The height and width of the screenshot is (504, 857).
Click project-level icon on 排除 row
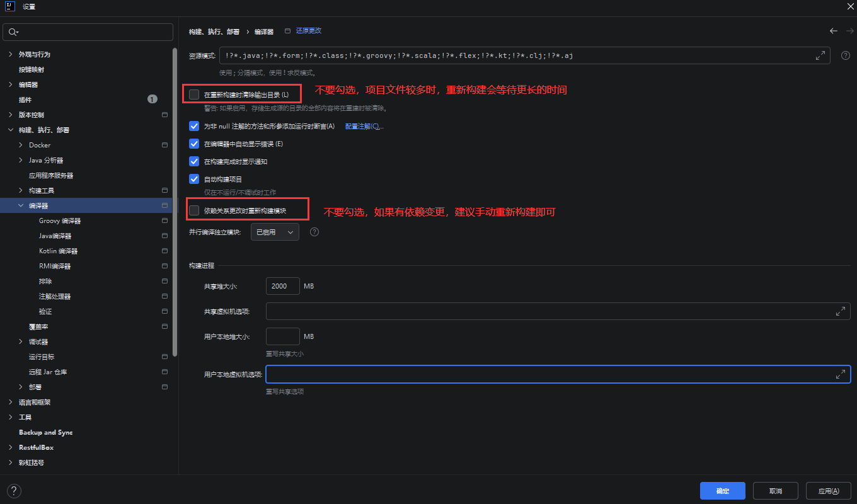(164, 281)
